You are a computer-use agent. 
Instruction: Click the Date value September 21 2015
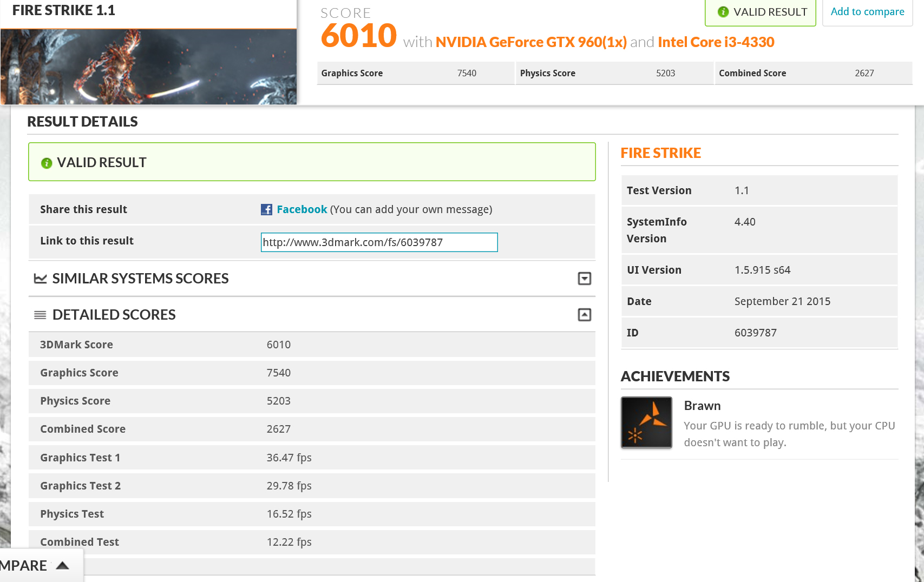tap(782, 301)
